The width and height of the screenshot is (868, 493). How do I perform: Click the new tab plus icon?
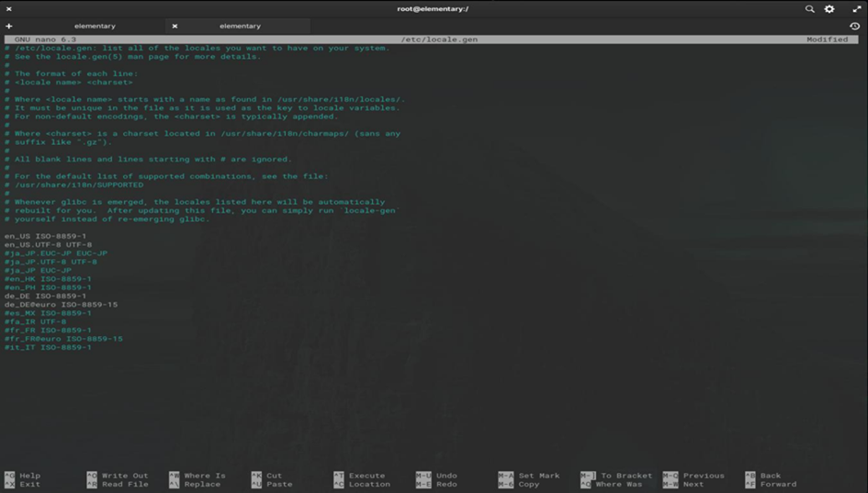(9, 26)
